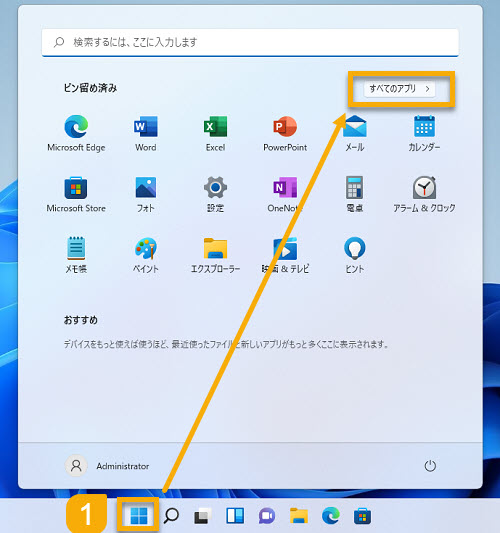Open Task View on the taskbar
Viewport: 500px width, 533px height.
[x=203, y=516]
